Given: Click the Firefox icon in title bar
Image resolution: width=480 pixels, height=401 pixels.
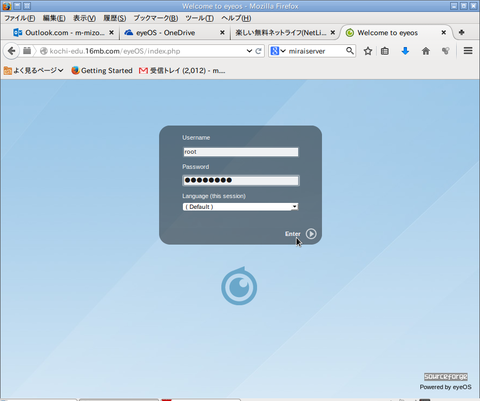Looking at the screenshot, I should tap(6, 6).
